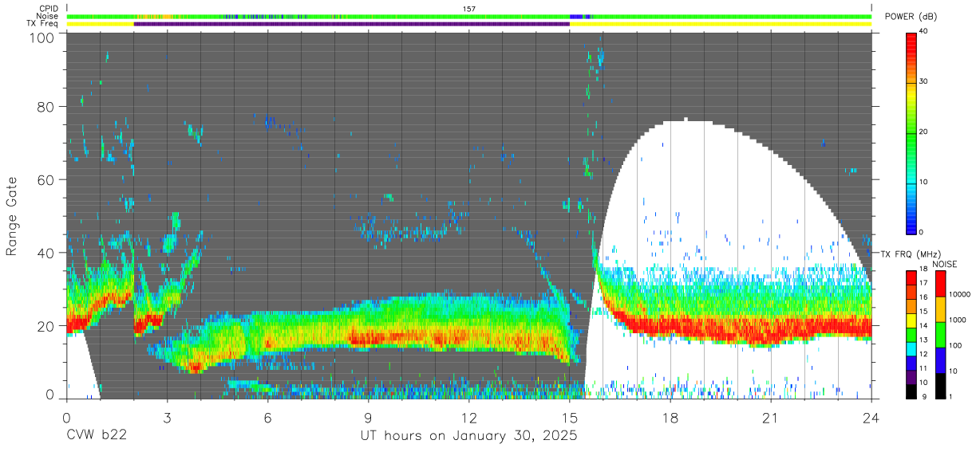Click the CVW b22 radar label
Screen dimensions: 980x452
(x=96, y=436)
